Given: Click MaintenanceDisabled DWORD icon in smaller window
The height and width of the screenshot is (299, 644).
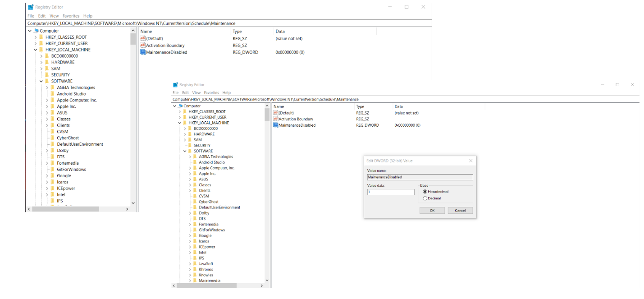Looking at the screenshot, I should (143, 52).
